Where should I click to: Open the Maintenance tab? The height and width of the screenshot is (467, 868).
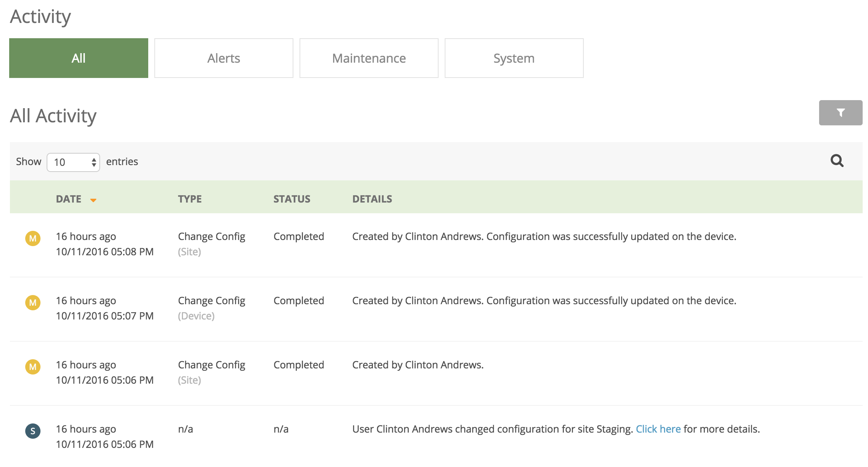[369, 58]
